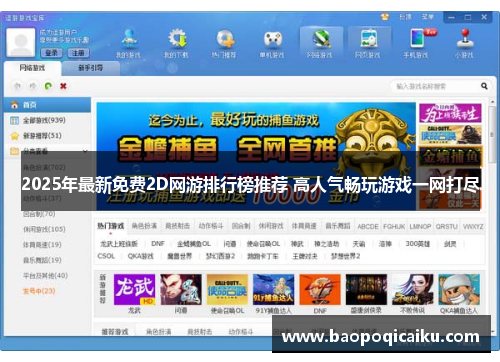Switch to the 网络游戏 page tab
Image resolution: width=500 pixels, height=362 pixels.
point(32,68)
